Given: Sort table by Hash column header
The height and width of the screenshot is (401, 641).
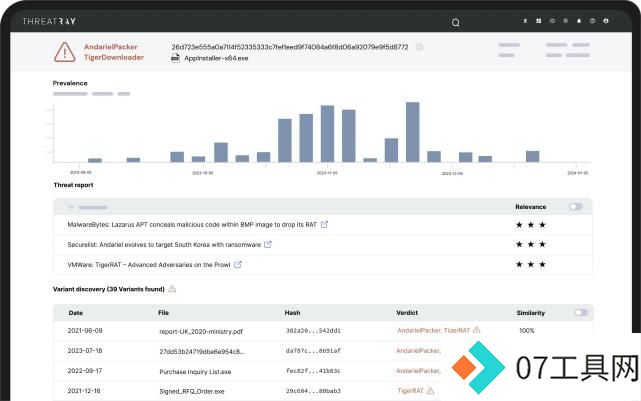Looking at the screenshot, I should (x=292, y=313).
